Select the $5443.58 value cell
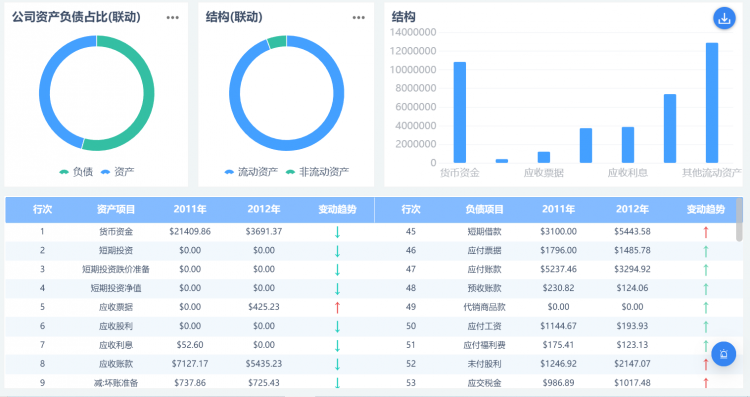The height and width of the screenshot is (397, 750). pyautogui.click(x=632, y=232)
